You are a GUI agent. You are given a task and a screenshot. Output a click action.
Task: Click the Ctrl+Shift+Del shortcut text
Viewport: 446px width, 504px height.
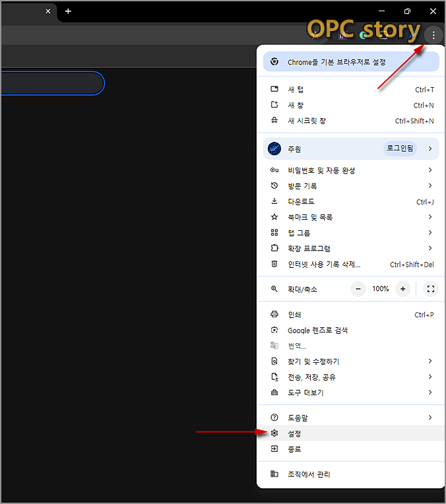coord(412,265)
